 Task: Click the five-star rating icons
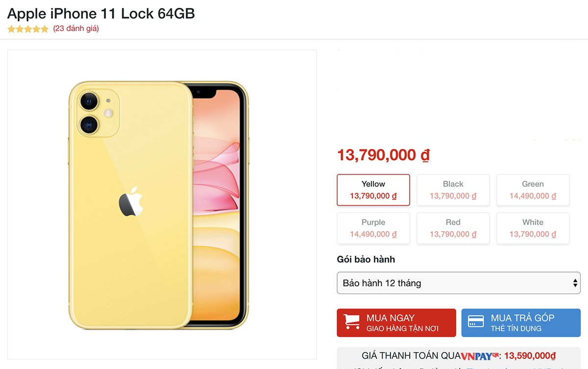(28, 29)
